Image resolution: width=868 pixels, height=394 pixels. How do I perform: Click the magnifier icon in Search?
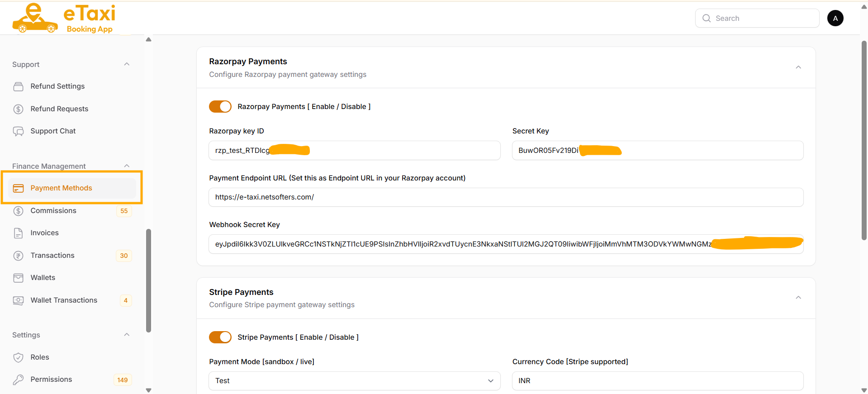707,18
